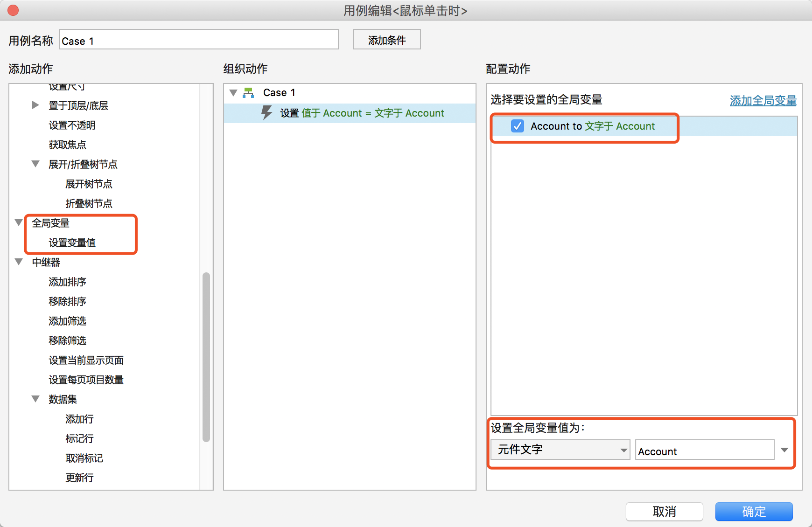
Task: Collapse the 中继器 group
Action: [x=19, y=262]
